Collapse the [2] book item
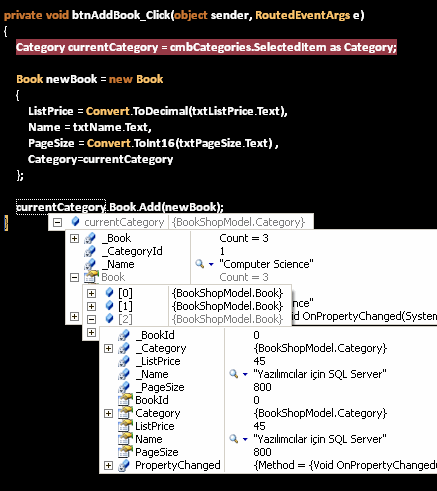This screenshot has width=437, height=491. pyautogui.click(x=91, y=319)
